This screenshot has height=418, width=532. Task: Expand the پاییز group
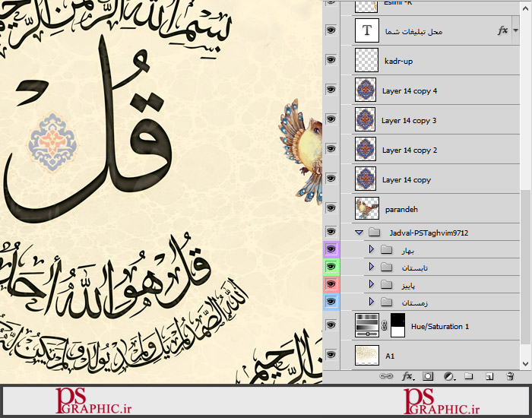tap(371, 284)
